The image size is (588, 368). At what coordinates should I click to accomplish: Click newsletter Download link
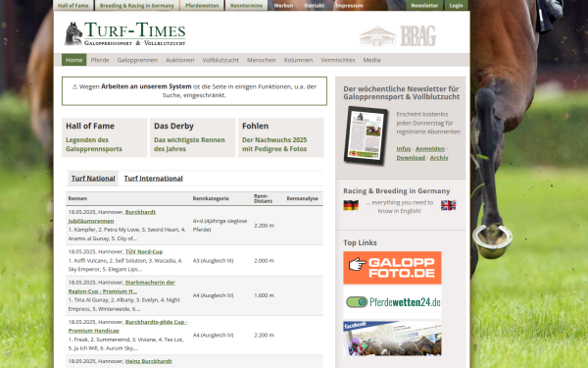pos(411,158)
